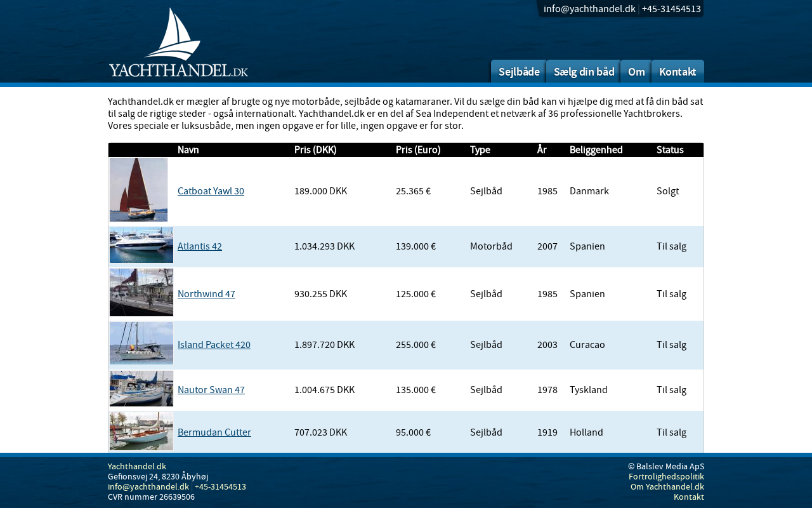Viewport: 812px width, 508px height.
Task: View the Atlantis 42 thumbnail photo
Action: [141, 245]
